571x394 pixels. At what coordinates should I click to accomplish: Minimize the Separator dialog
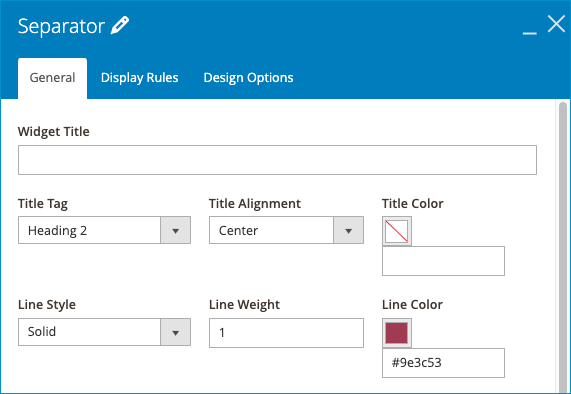(x=529, y=33)
